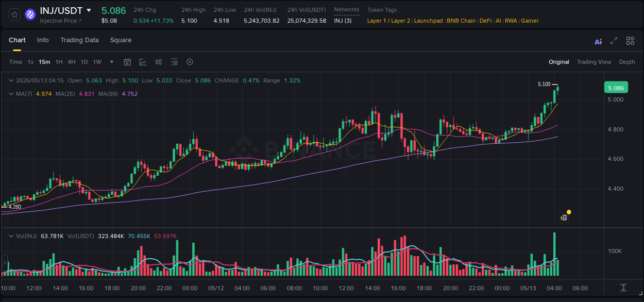The width and height of the screenshot is (644, 302).
Task: Jump to latest candle using bottom-right icon
Action: (623, 287)
